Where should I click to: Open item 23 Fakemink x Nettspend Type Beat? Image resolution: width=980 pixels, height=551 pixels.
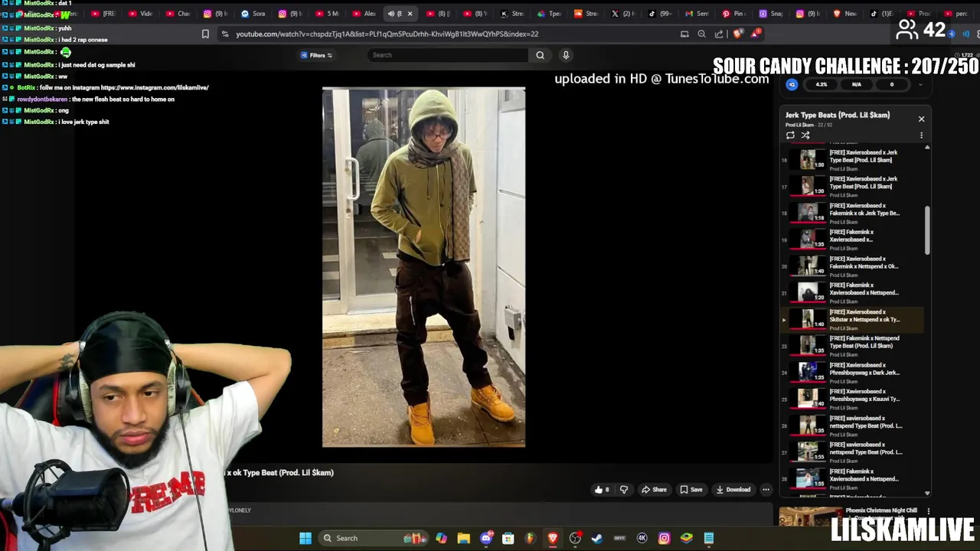click(x=851, y=345)
